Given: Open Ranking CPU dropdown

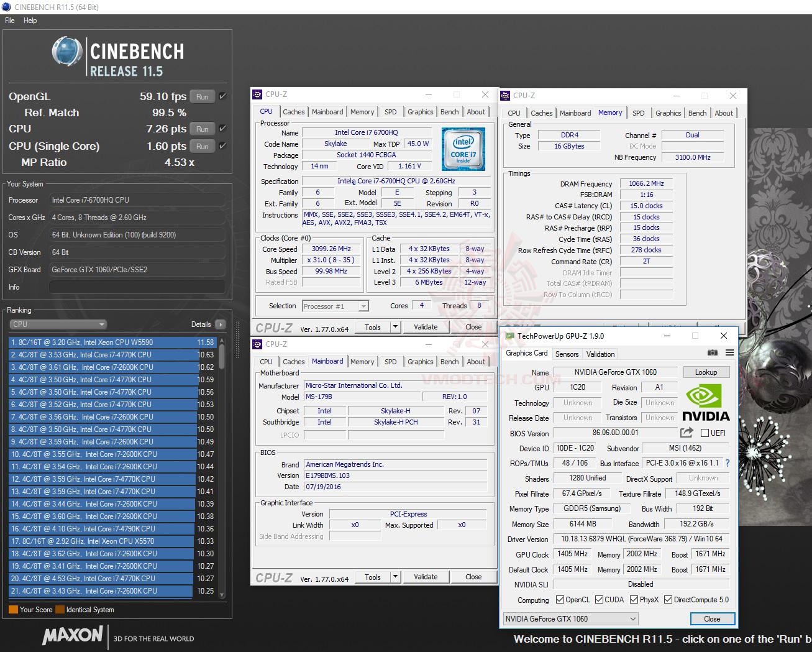Looking at the screenshot, I should [x=58, y=324].
